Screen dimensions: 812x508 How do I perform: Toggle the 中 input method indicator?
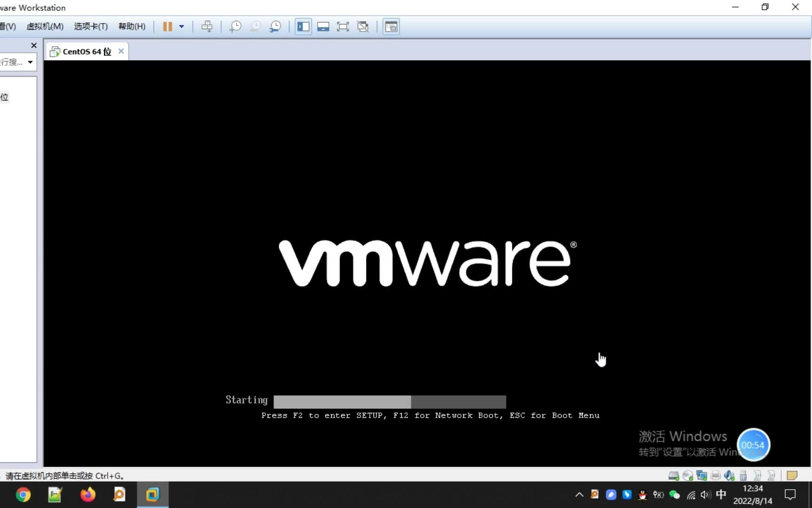721,494
